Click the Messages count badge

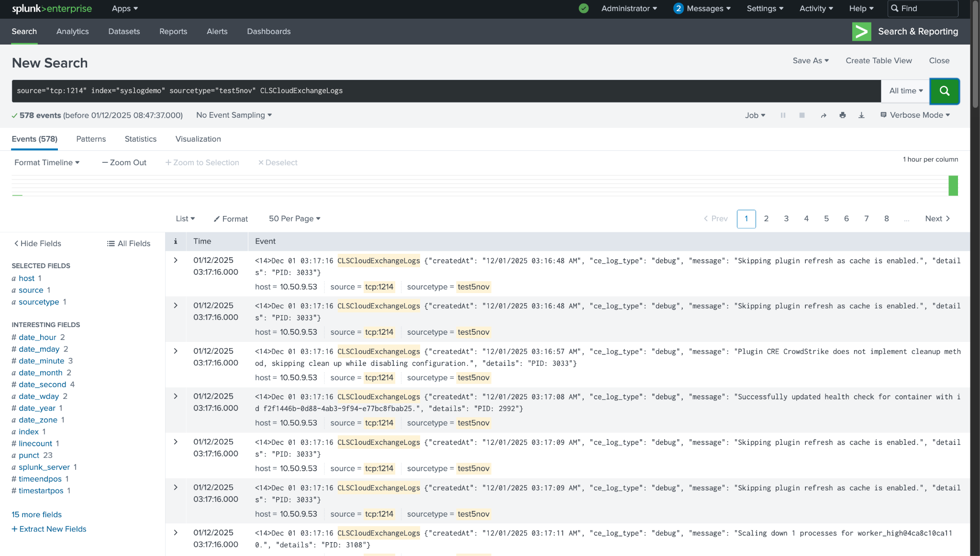(678, 9)
